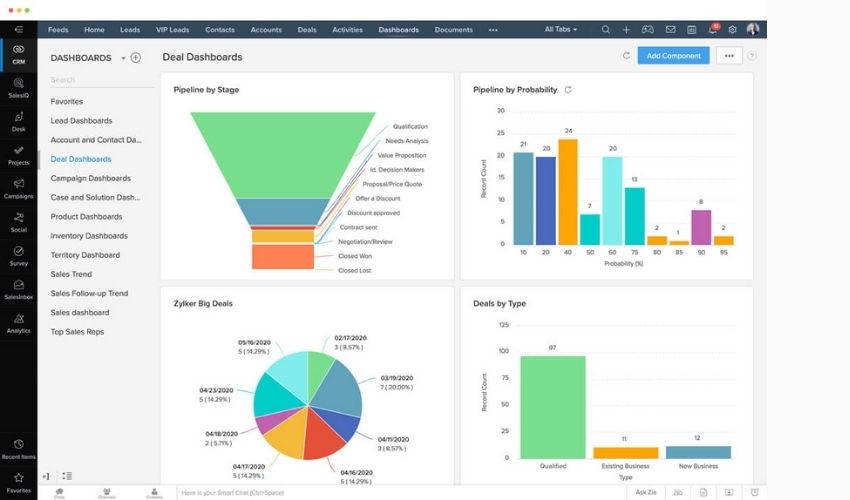Click the plus create-new icon in the top bar
This screenshot has height=500, width=850.
[626, 29]
